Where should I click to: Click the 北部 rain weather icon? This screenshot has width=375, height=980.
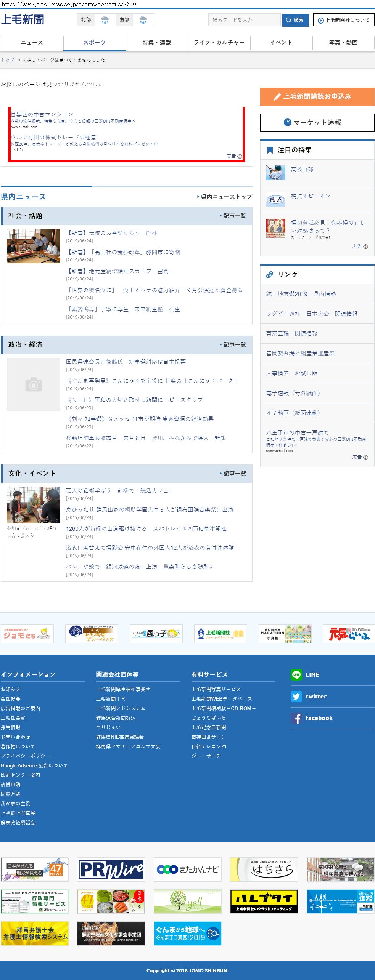[x=105, y=20]
